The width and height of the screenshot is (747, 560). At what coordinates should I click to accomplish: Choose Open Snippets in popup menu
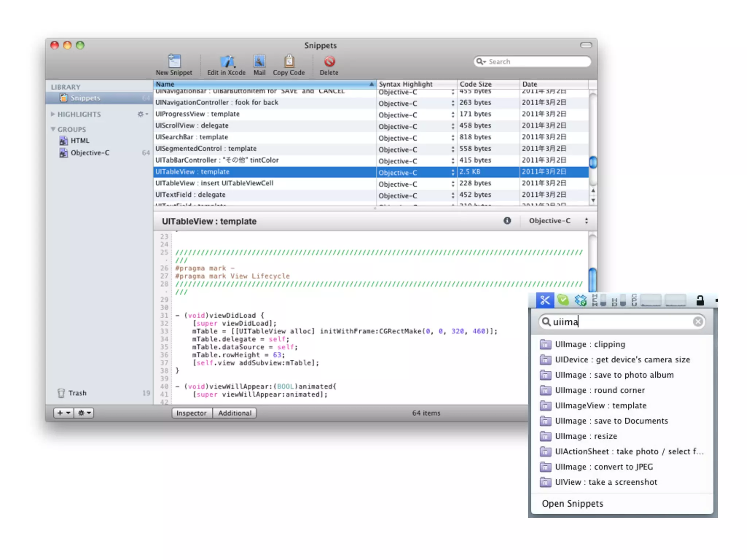click(572, 503)
